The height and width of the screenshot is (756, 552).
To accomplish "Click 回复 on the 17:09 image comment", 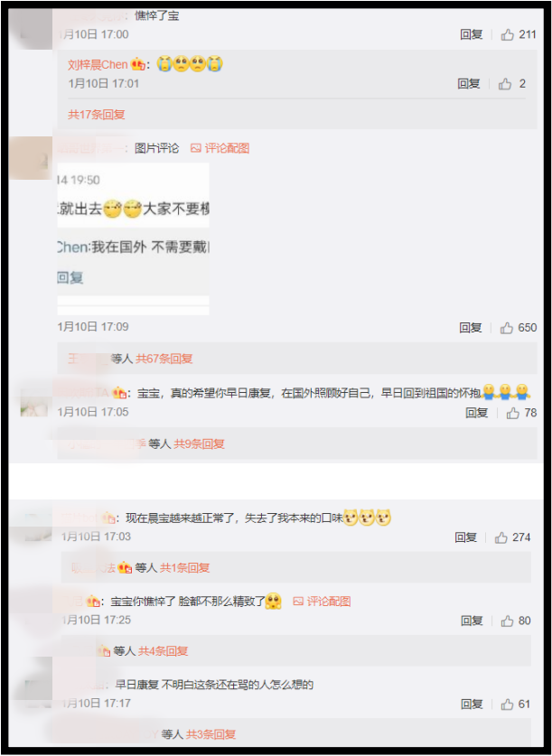I will pyautogui.click(x=471, y=328).
